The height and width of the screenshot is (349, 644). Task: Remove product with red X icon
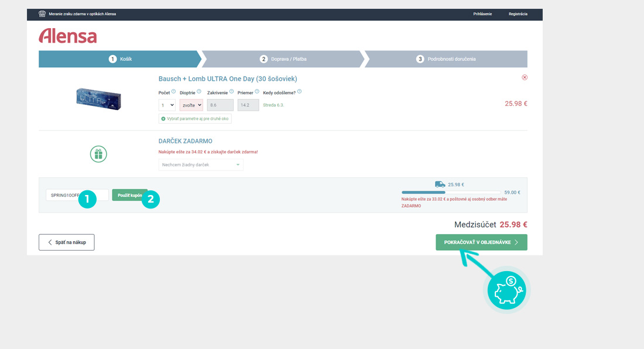524,77
